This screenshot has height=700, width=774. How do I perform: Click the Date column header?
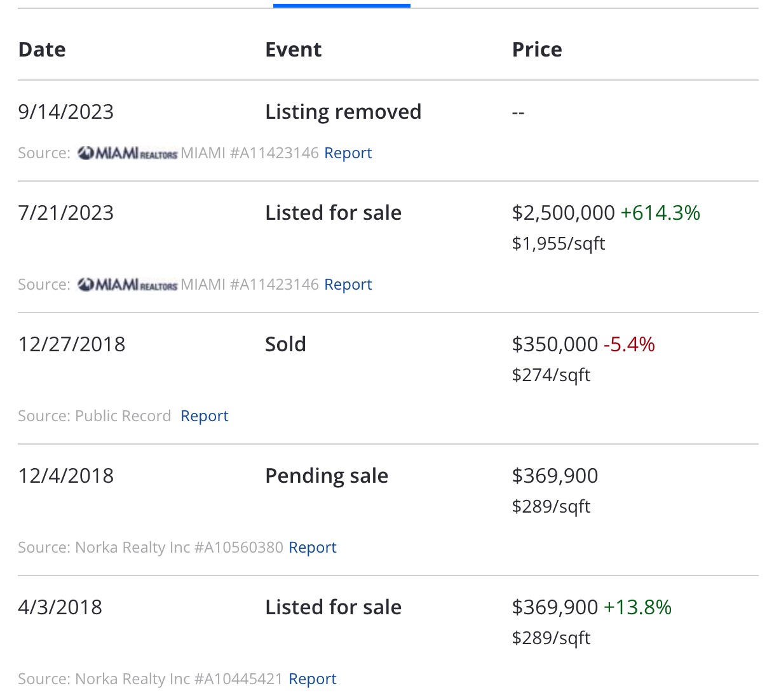tap(42, 50)
